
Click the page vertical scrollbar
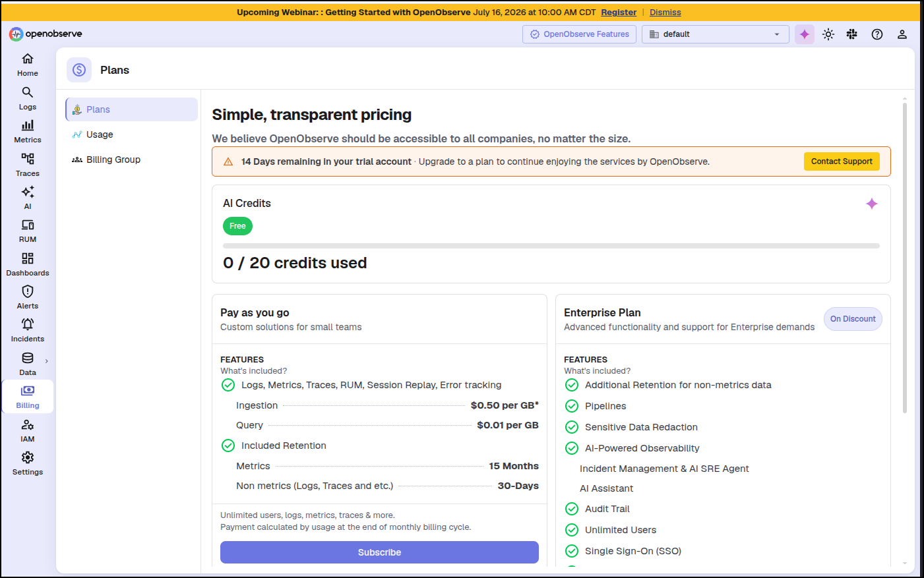click(905, 257)
